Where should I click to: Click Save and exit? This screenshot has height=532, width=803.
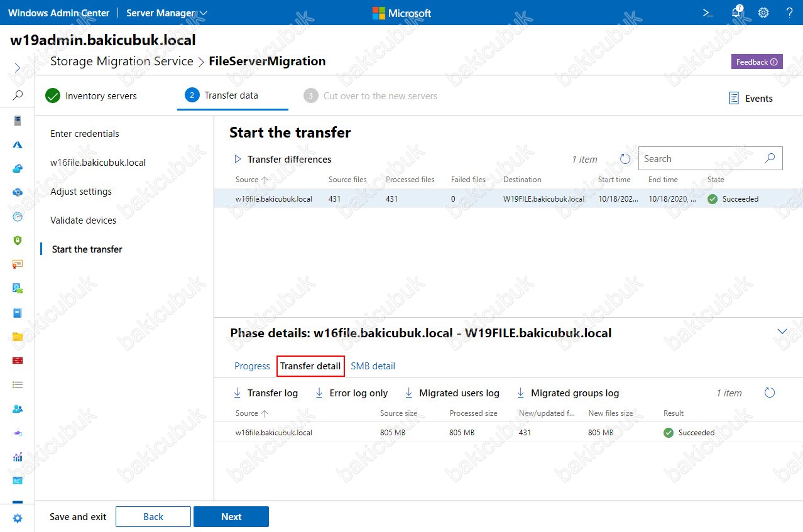click(x=78, y=517)
